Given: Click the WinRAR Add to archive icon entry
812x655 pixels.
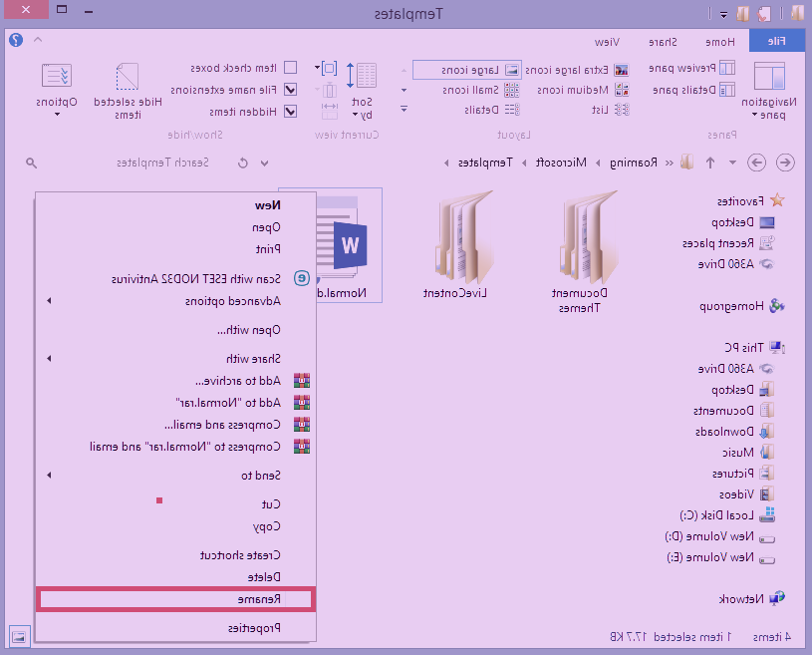Looking at the screenshot, I should point(302,381).
